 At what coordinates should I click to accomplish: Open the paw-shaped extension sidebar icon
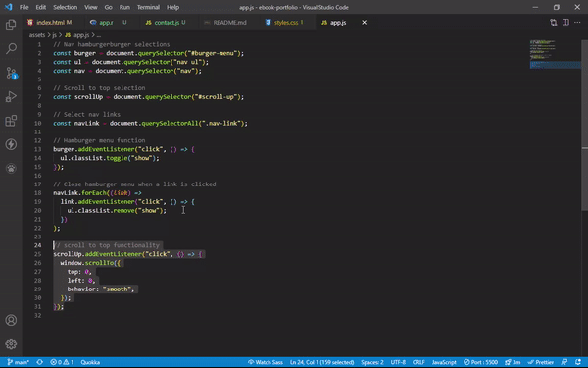[11, 168]
